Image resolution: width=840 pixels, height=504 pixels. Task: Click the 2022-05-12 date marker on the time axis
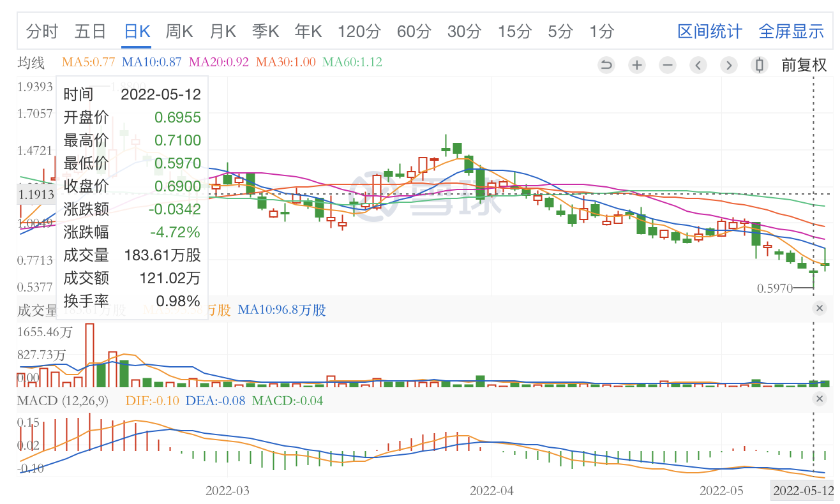pos(803,491)
